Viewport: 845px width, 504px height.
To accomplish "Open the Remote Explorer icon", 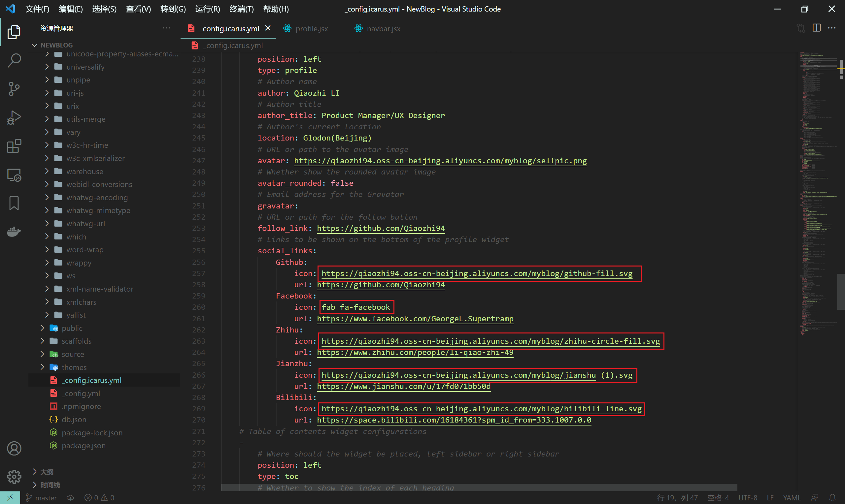I will 14,174.
